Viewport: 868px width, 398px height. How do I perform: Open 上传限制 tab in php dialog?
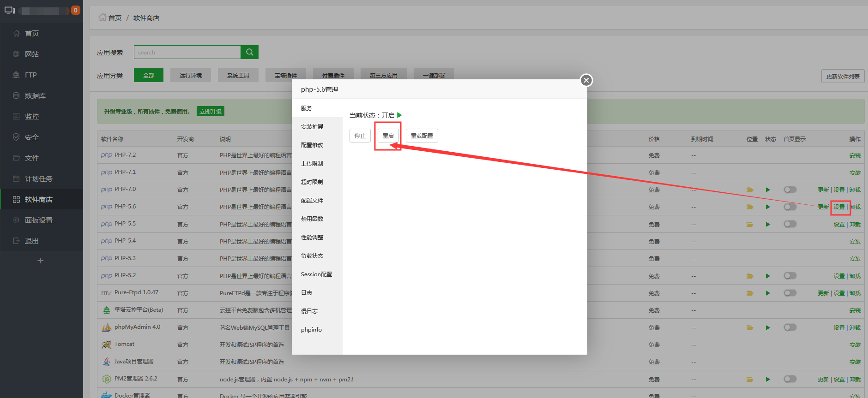pos(317,163)
